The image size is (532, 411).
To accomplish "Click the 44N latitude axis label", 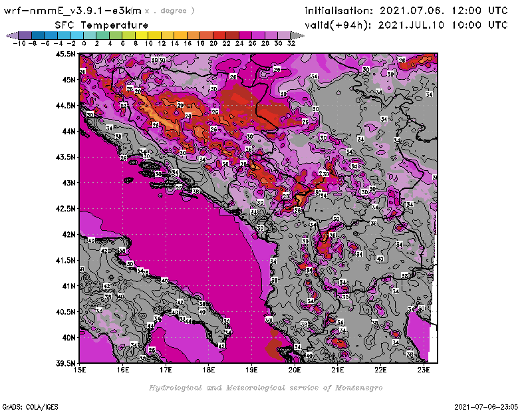I will [68, 131].
